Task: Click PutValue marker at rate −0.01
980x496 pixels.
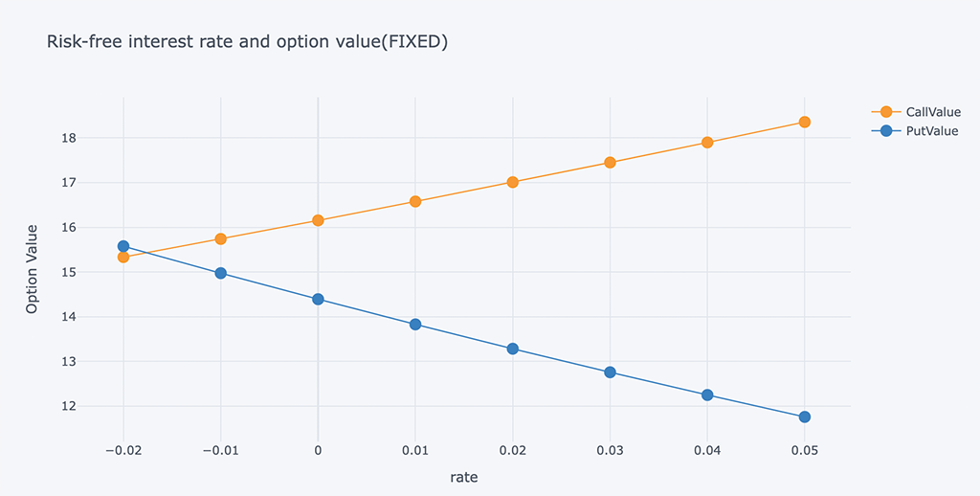Action: (221, 273)
